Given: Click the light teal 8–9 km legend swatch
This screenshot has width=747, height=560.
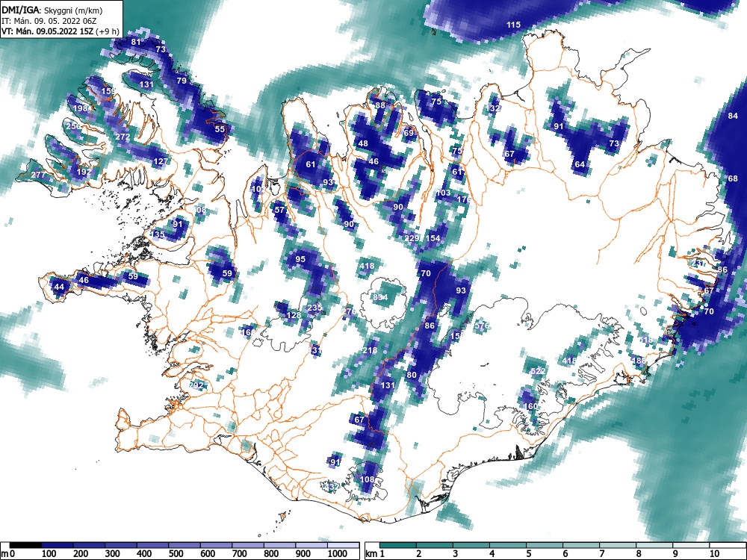Looking at the screenshot, I should coord(654,545).
